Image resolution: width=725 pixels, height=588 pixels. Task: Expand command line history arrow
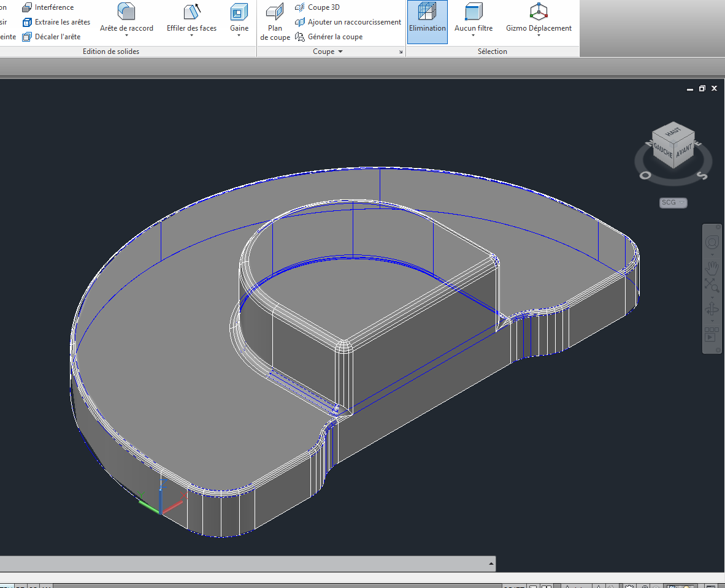coord(491,563)
